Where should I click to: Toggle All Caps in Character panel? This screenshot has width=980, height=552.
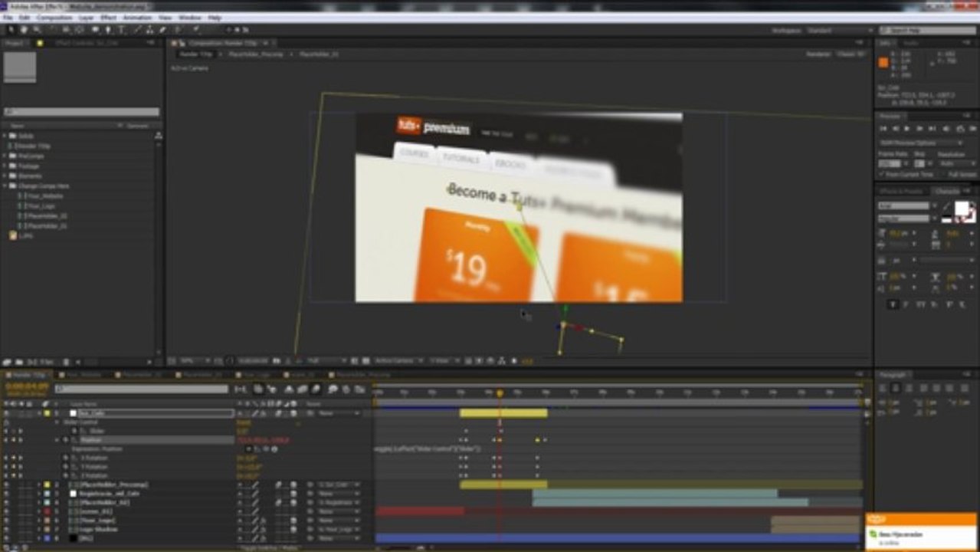(919, 304)
